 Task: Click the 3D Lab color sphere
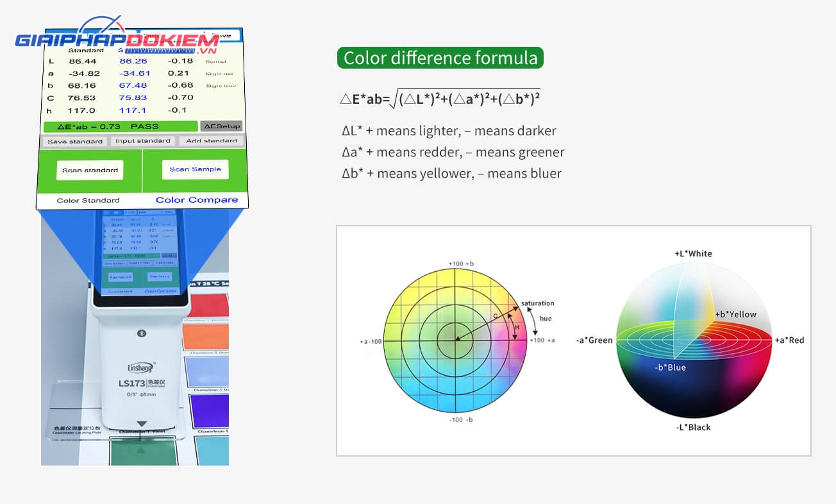coord(694,340)
